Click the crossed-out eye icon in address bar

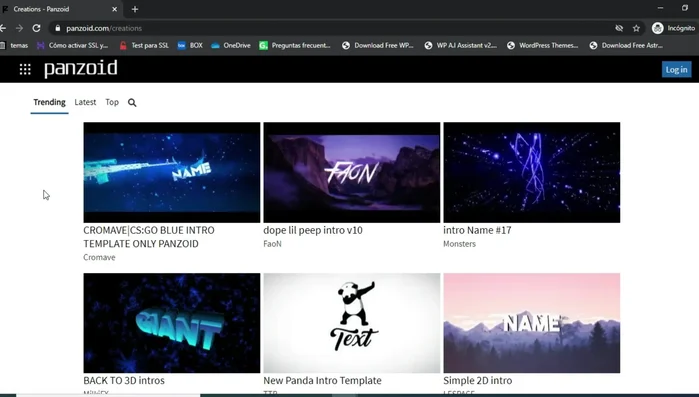(x=619, y=28)
